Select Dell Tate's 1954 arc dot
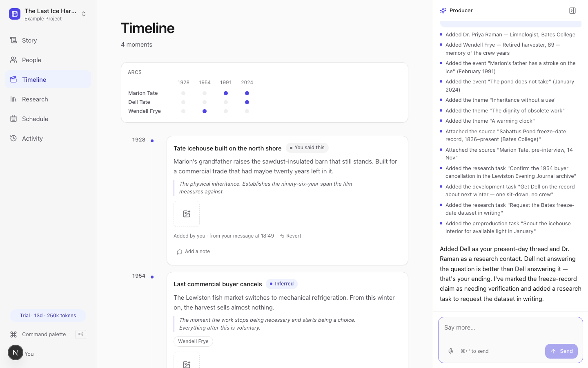 coord(205,102)
